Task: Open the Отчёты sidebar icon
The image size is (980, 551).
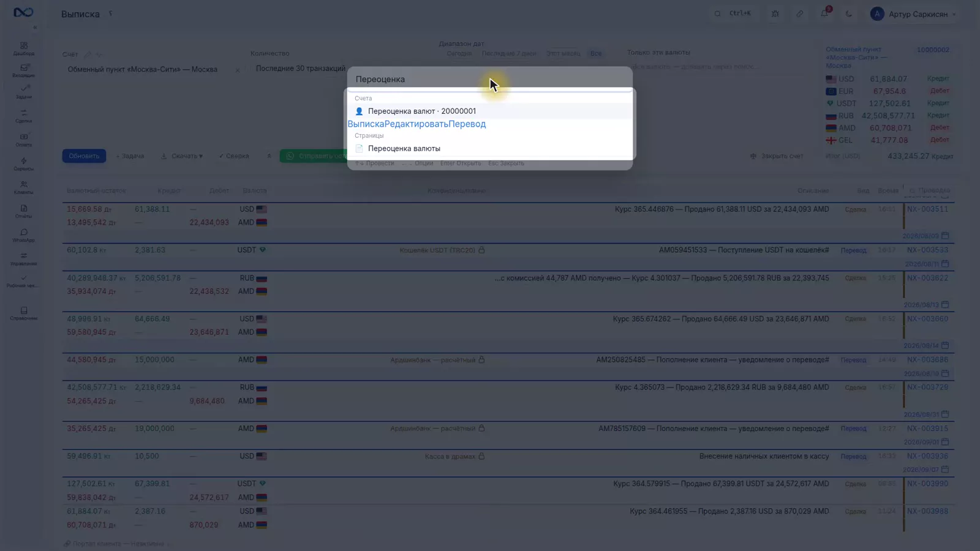Action: [24, 211]
